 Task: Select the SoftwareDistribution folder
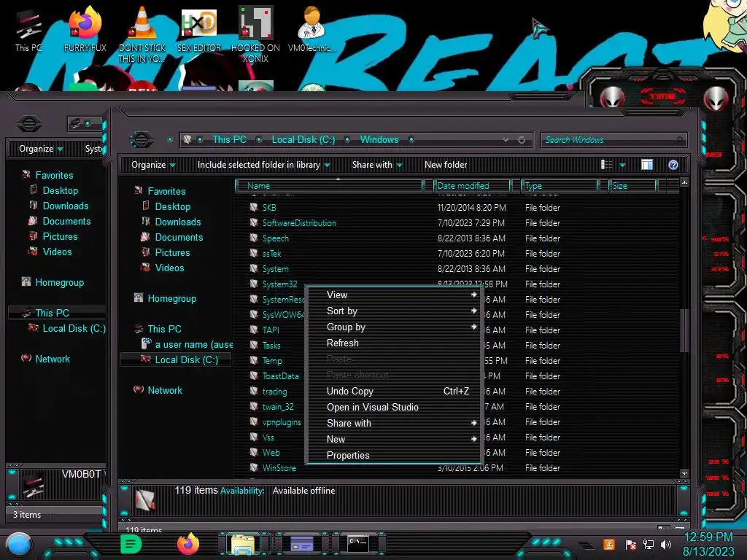click(x=299, y=223)
